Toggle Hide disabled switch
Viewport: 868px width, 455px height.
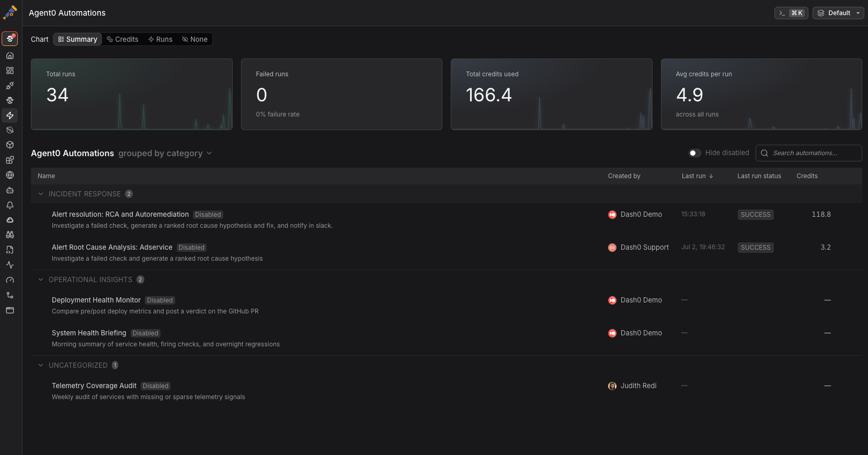pyautogui.click(x=695, y=153)
